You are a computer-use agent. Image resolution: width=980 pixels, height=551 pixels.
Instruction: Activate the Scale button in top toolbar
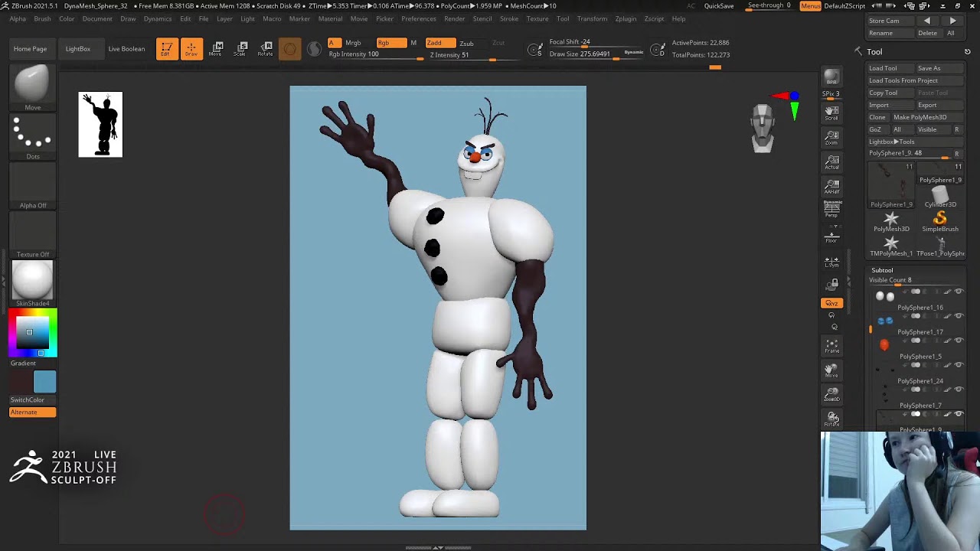[x=240, y=49]
